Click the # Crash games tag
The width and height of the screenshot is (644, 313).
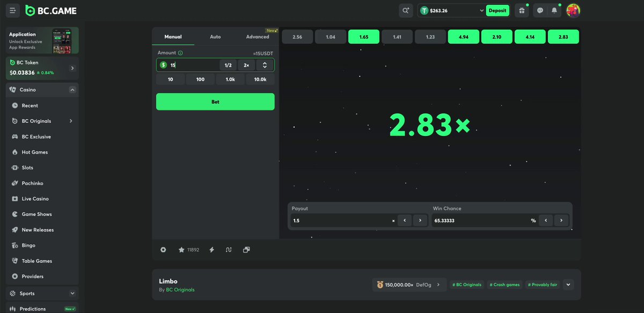click(504, 285)
